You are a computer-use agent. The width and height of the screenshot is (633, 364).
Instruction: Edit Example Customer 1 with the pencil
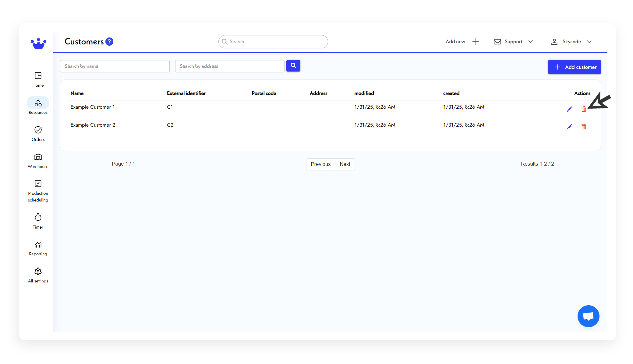(x=570, y=109)
